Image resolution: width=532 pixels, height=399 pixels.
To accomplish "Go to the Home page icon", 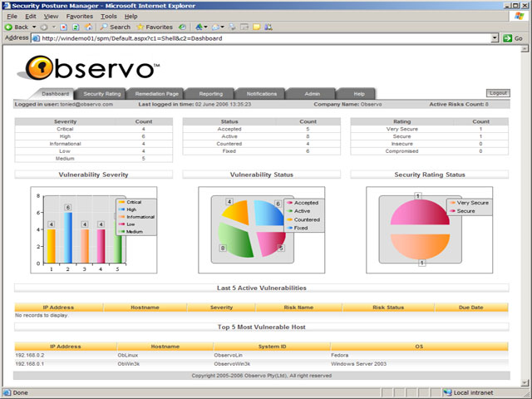I will point(88,27).
